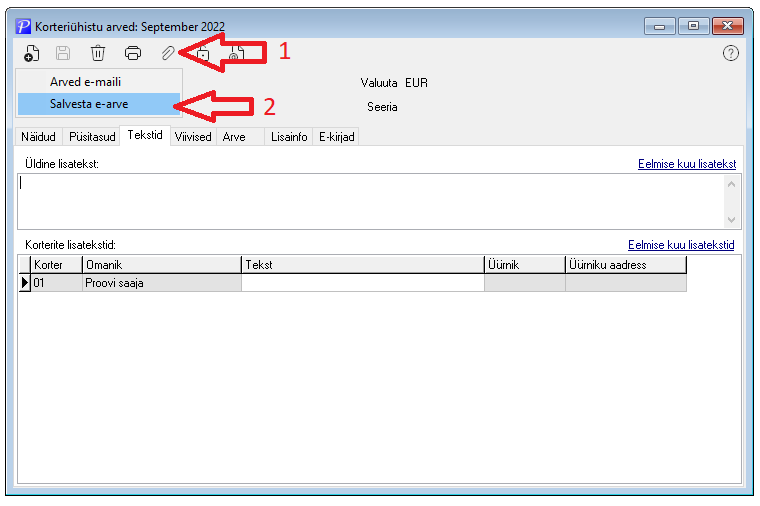
Task: Click the Üürnik cell in row 01
Action: click(524, 283)
